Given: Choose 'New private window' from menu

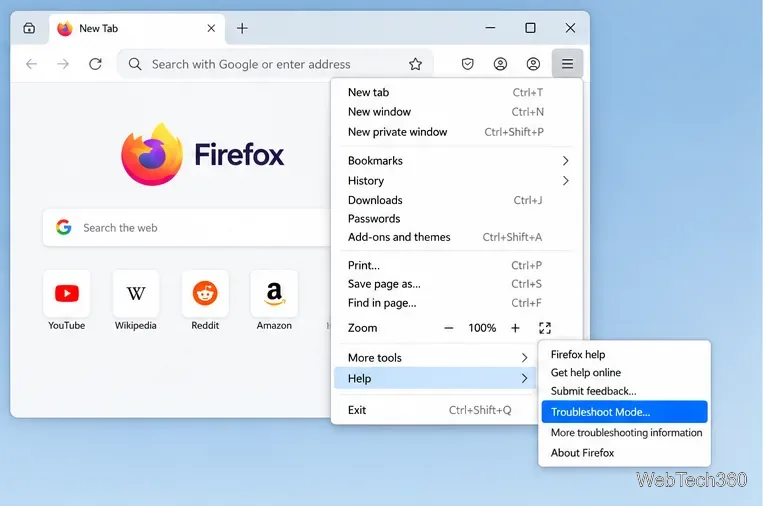Looking at the screenshot, I should tap(456, 132).
